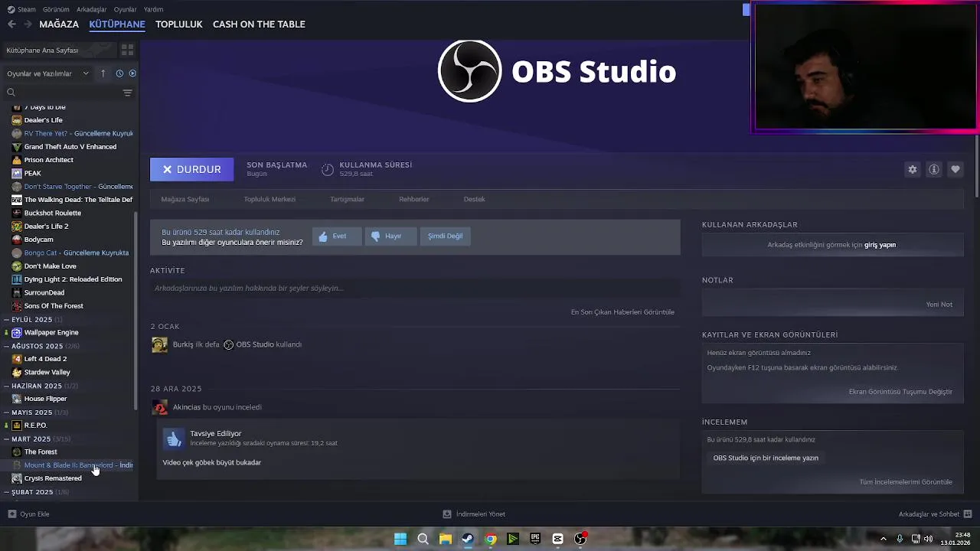Click the back navigation arrow

coord(11,24)
